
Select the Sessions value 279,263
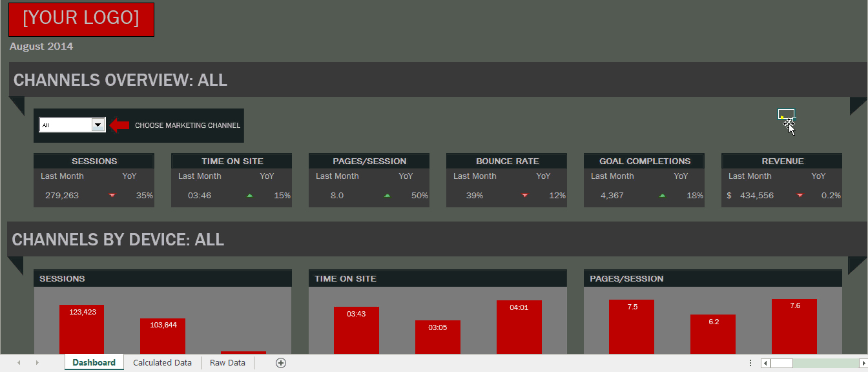[62, 195]
